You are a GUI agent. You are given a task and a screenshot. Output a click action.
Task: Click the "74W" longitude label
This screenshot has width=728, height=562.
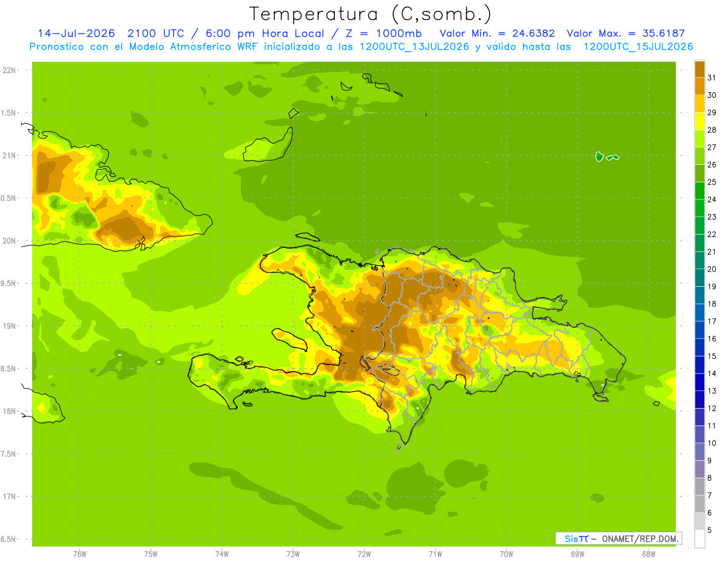pyautogui.click(x=221, y=554)
